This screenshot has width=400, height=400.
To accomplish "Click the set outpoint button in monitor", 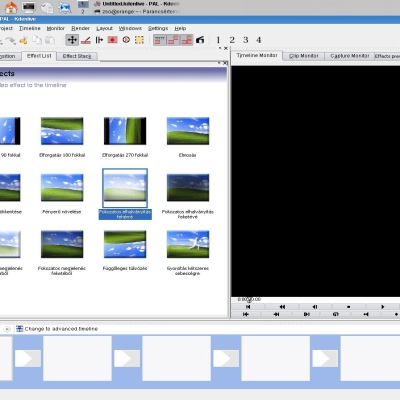I will point(276,314).
